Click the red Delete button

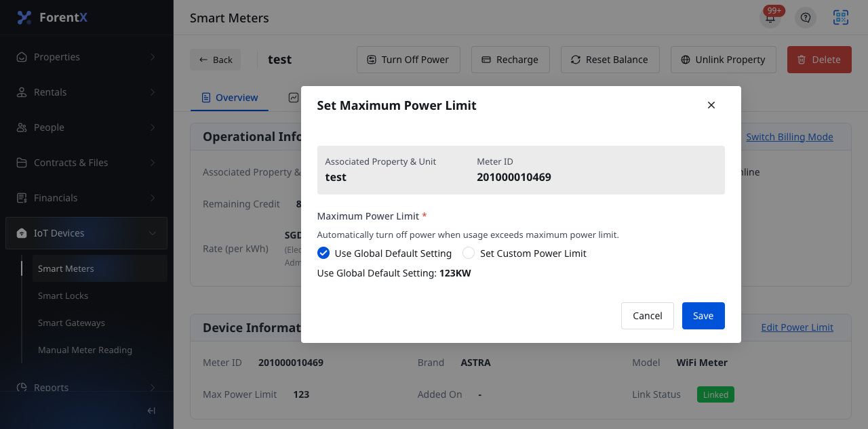819,60
